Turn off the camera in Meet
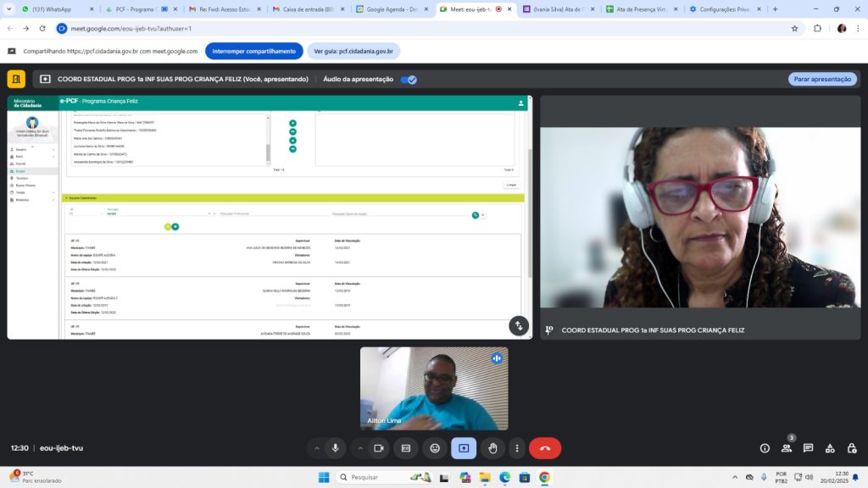Image resolution: width=868 pixels, height=488 pixels. point(379,448)
